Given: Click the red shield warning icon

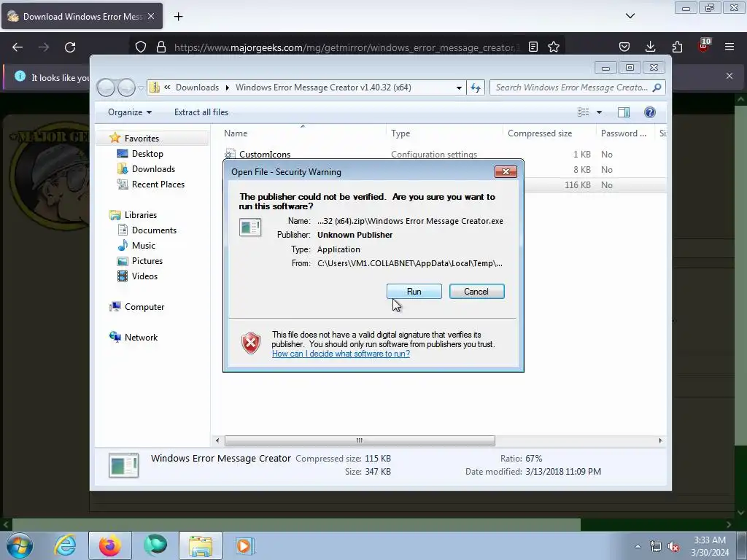Looking at the screenshot, I should tap(251, 343).
